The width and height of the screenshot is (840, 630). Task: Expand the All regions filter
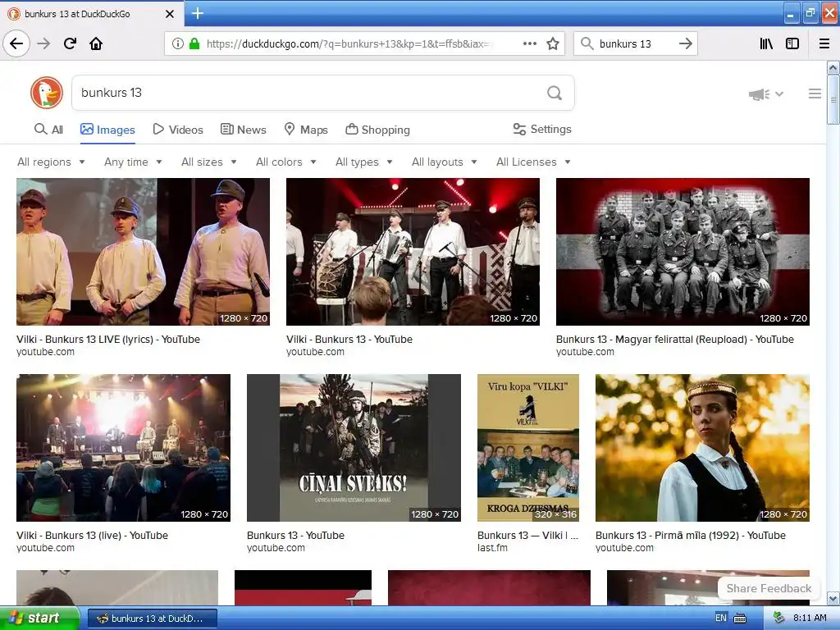pos(51,162)
